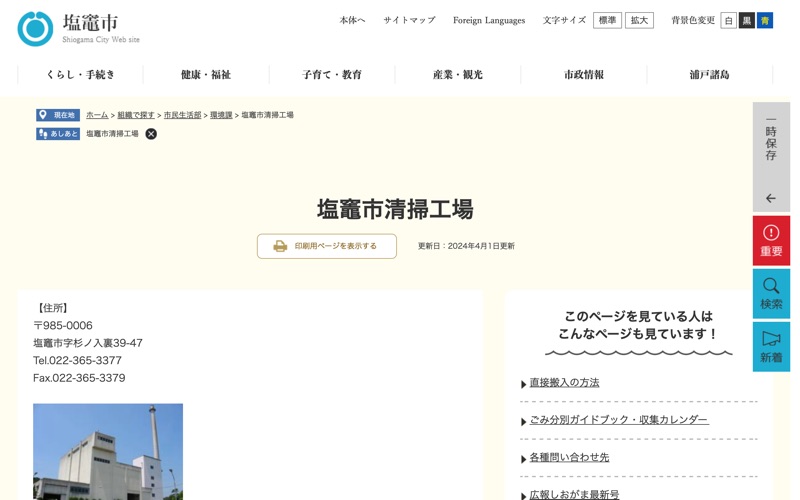Go to 市民生活部 in breadcrumb
The width and height of the screenshot is (800, 500).
click(182, 115)
